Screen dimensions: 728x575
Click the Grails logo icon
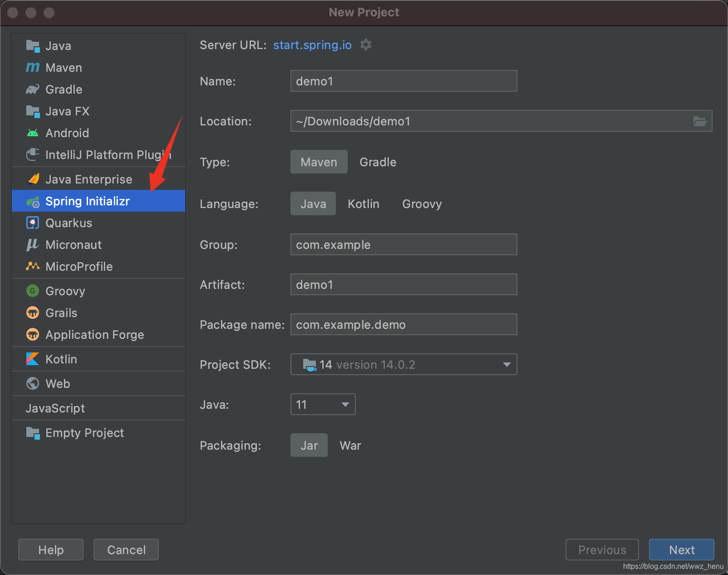coord(33,313)
